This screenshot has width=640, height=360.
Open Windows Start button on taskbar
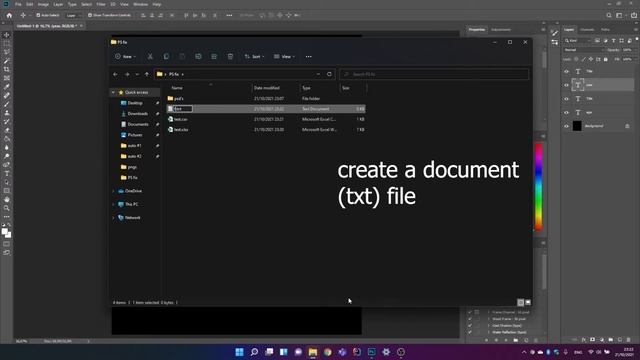(240, 352)
